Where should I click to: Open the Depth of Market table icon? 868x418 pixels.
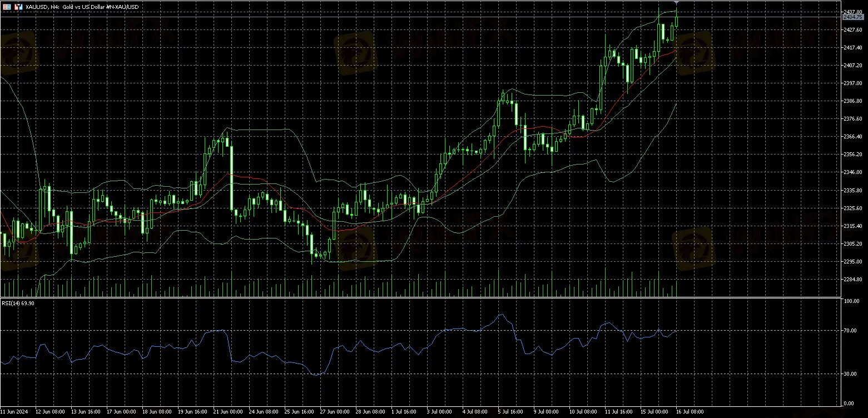[7, 7]
